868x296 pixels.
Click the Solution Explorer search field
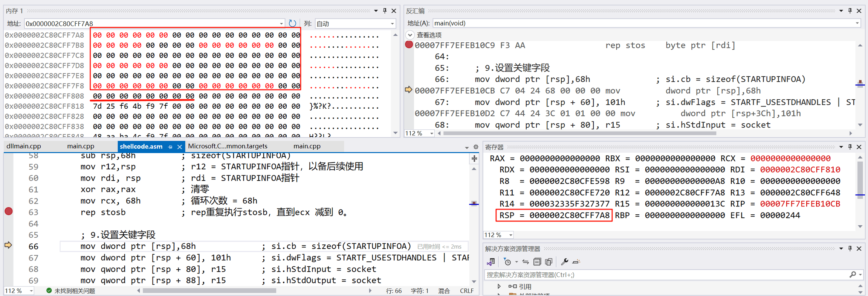(663, 275)
